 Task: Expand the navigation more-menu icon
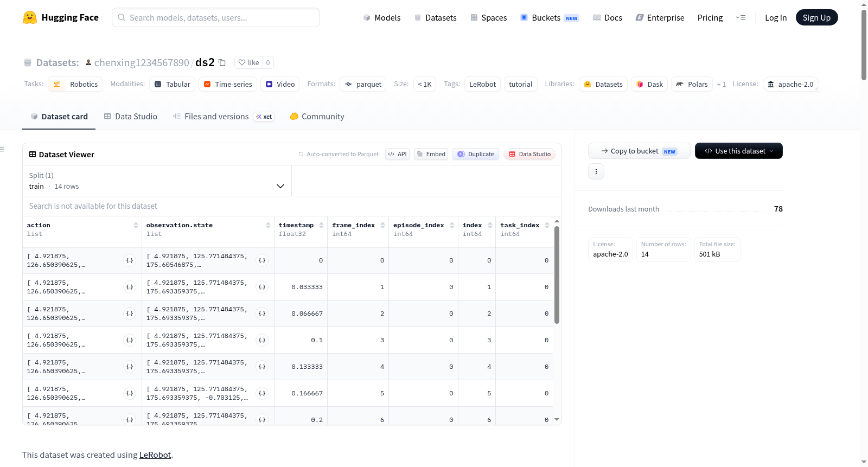point(741,17)
